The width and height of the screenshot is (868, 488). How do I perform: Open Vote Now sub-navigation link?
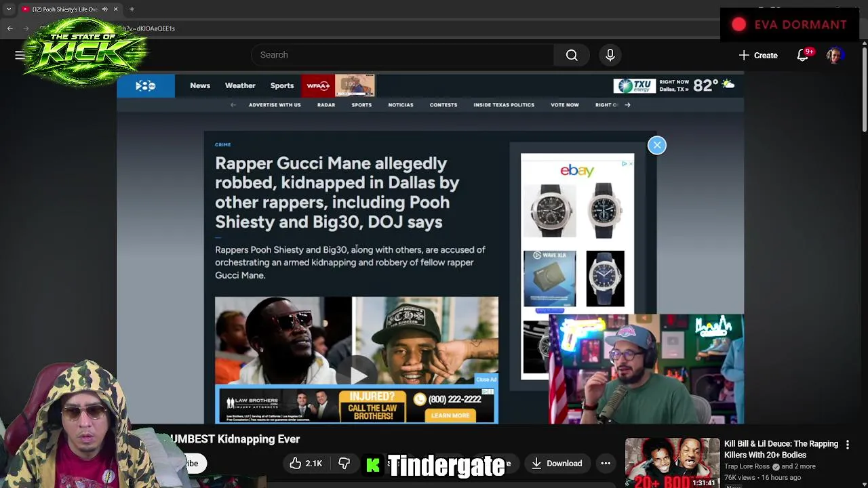click(x=565, y=105)
